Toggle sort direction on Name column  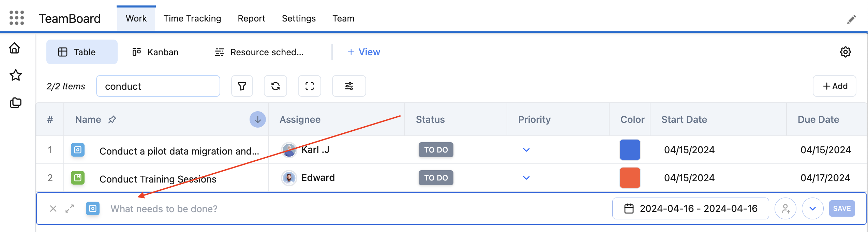pyautogui.click(x=258, y=120)
